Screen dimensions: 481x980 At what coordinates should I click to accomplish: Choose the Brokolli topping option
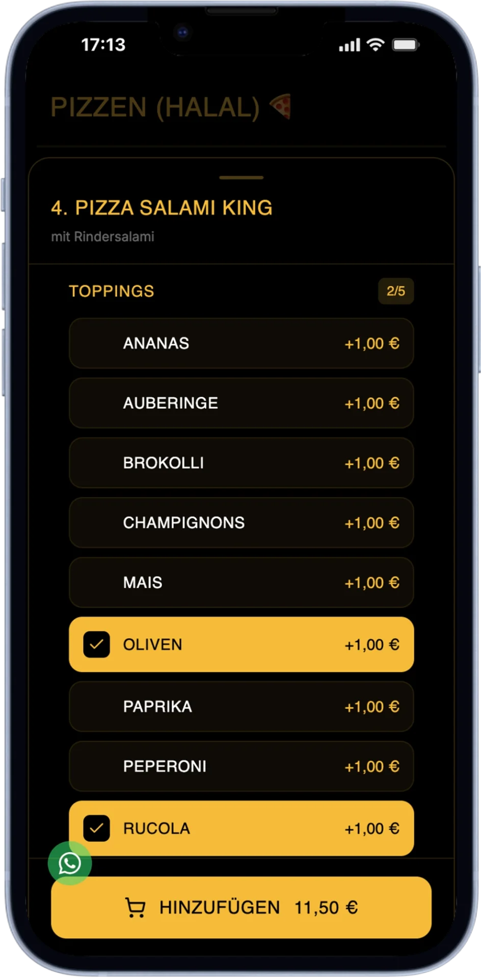[x=241, y=463]
